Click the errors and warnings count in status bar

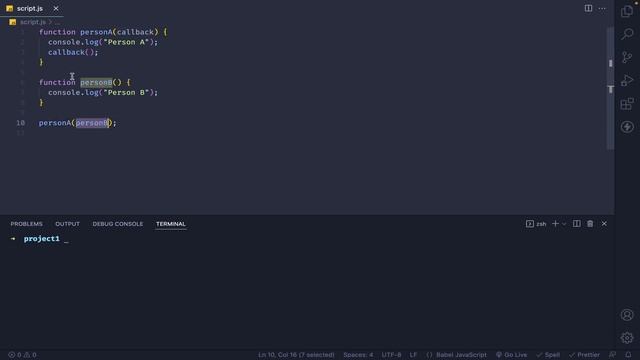22,355
